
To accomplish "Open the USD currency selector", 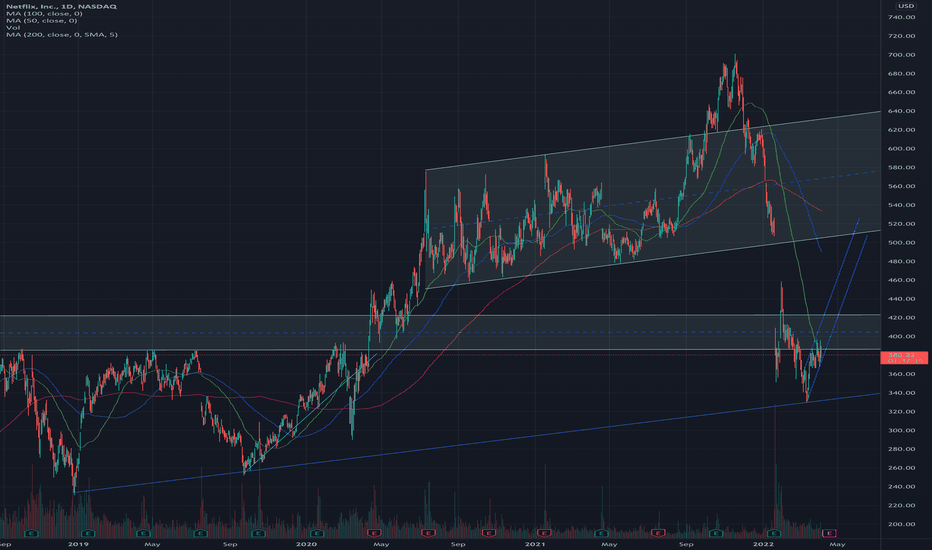I will pos(906,6).
